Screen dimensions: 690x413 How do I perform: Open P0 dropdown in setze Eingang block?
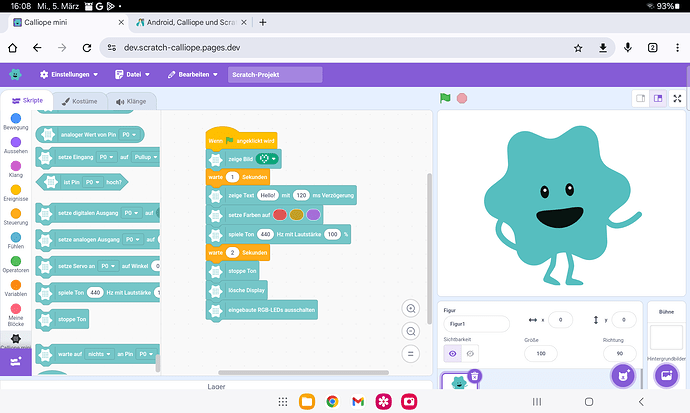pyautogui.click(x=106, y=157)
